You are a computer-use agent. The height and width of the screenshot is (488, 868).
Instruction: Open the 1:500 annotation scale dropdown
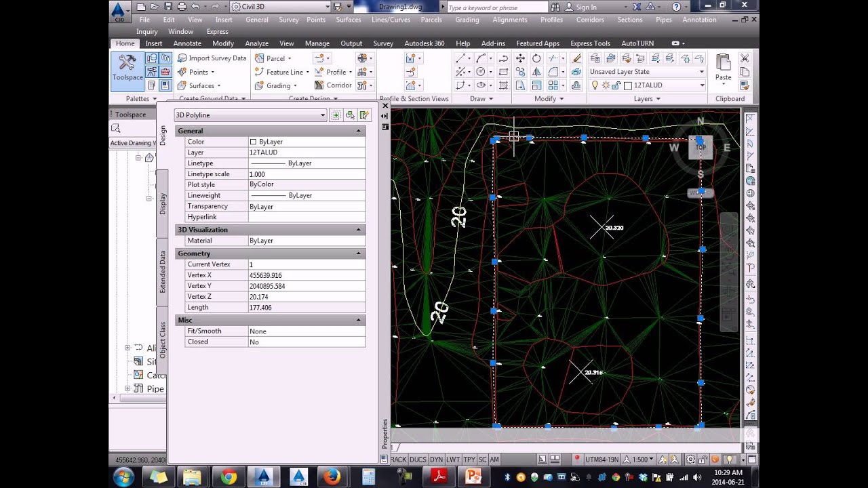point(639,460)
